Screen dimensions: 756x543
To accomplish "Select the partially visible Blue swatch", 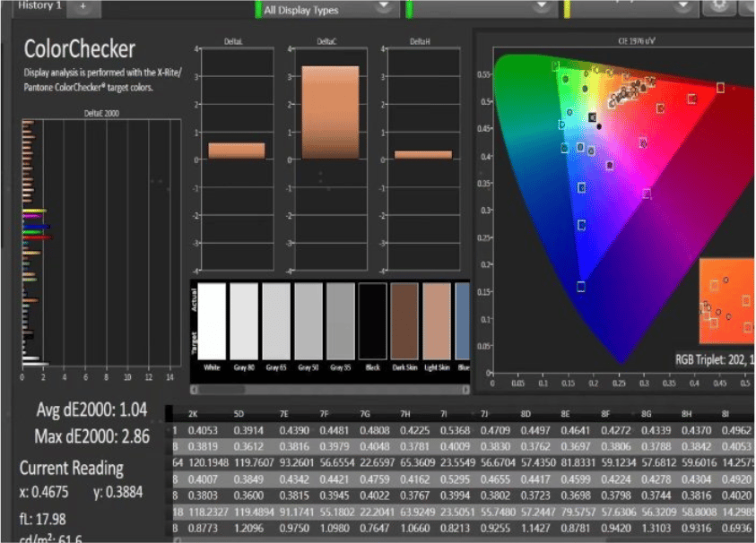I will pos(463,321).
